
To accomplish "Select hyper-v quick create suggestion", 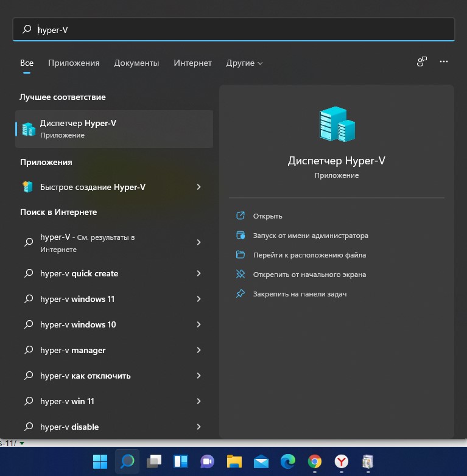I will [114, 273].
